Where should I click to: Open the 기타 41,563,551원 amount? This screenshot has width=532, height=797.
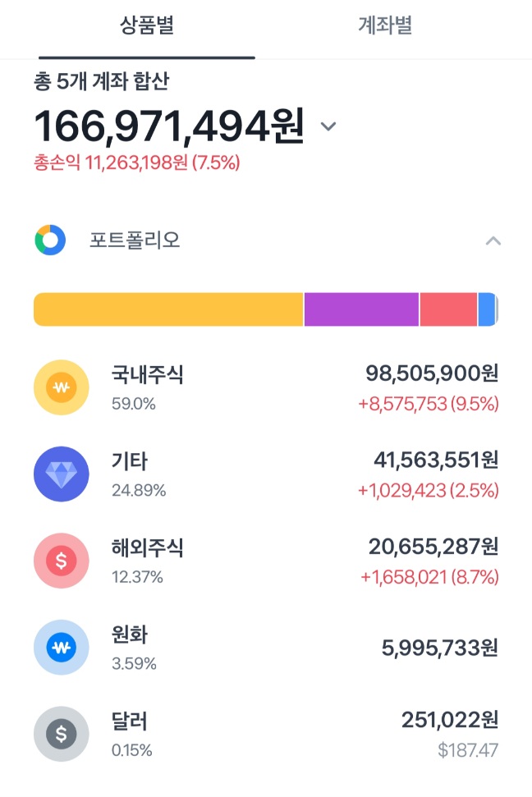[436, 460]
